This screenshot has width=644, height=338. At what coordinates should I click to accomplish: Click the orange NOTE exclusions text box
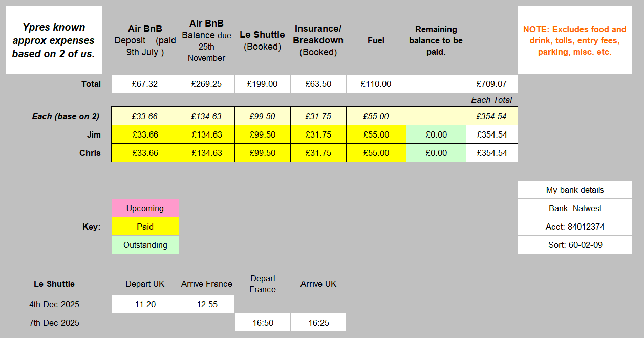pos(574,40)
